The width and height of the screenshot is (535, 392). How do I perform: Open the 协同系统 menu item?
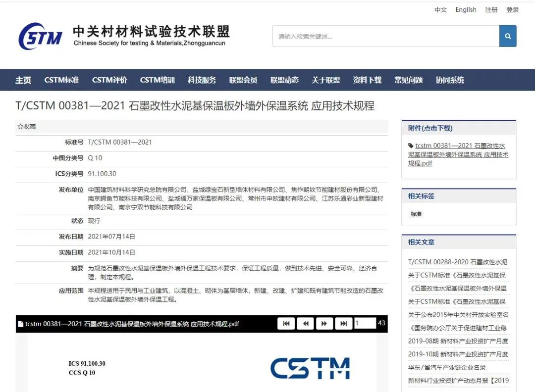pos(450,80)
